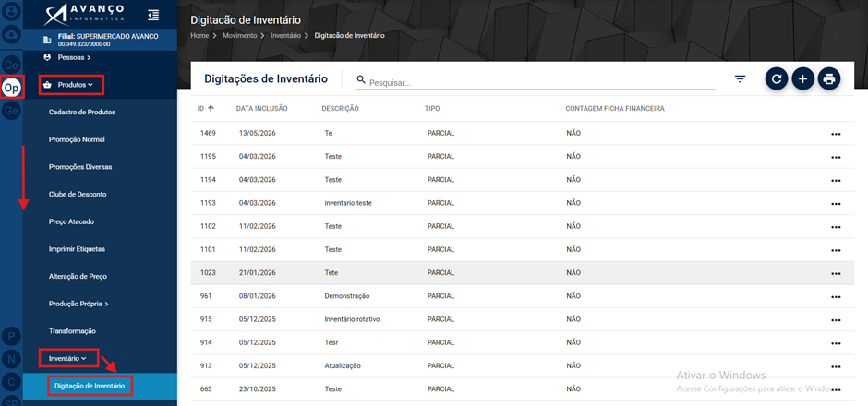
Task: Collapse the Produtos menu section
Action: coord(71,85)
